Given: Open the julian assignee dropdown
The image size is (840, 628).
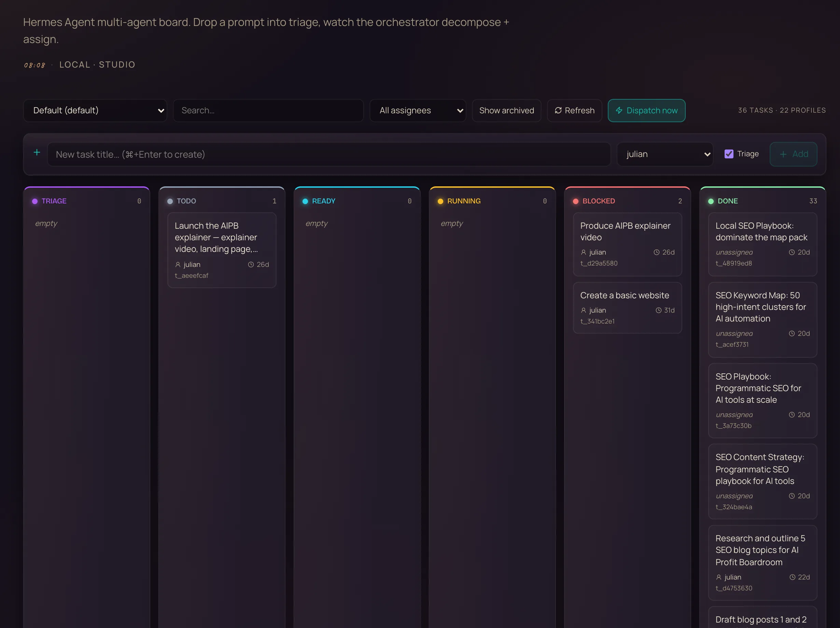Looking at the screenshot, I should [665, 154].
